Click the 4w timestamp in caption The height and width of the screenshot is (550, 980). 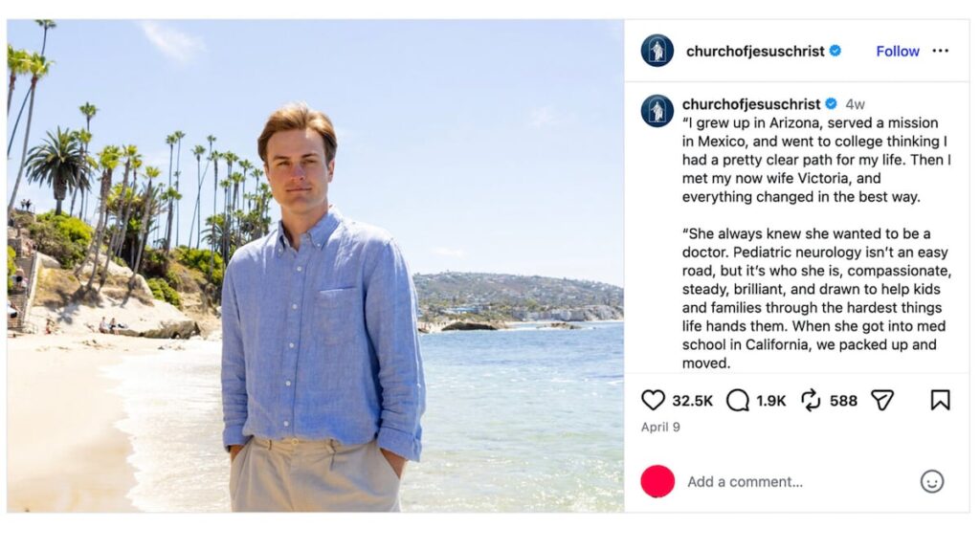[x=855, y=103]
